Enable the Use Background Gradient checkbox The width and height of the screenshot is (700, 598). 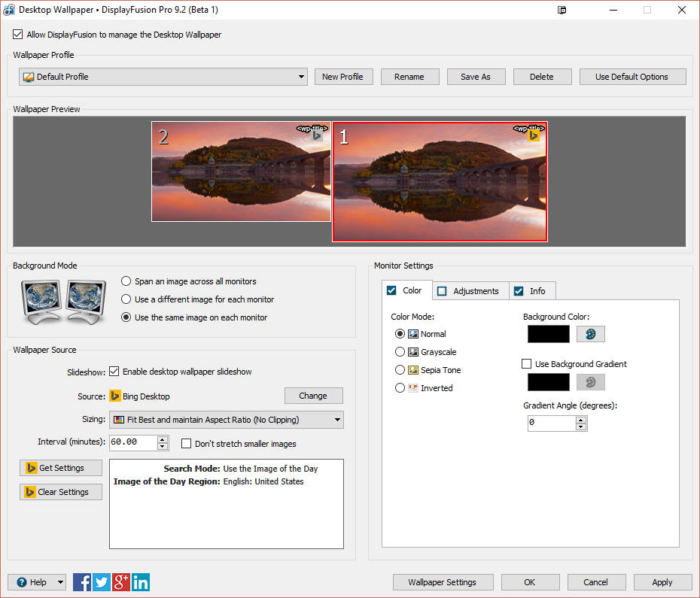[527, 364]
